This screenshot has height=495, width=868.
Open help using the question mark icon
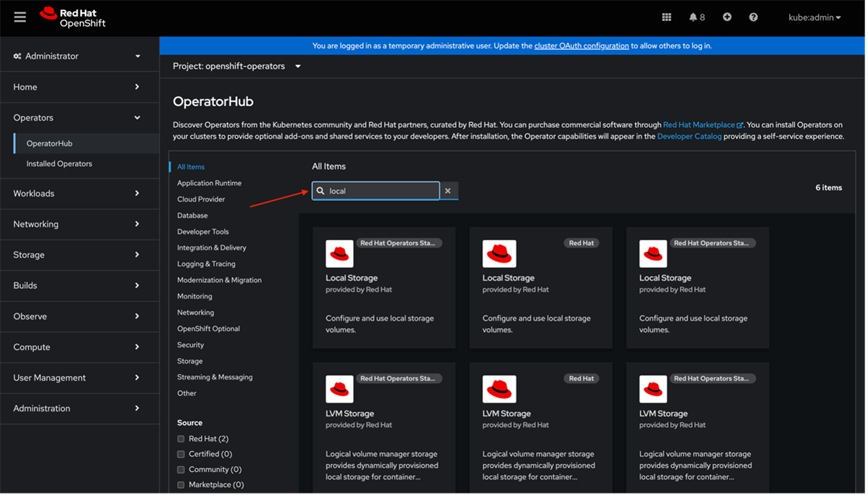point(752,17)
